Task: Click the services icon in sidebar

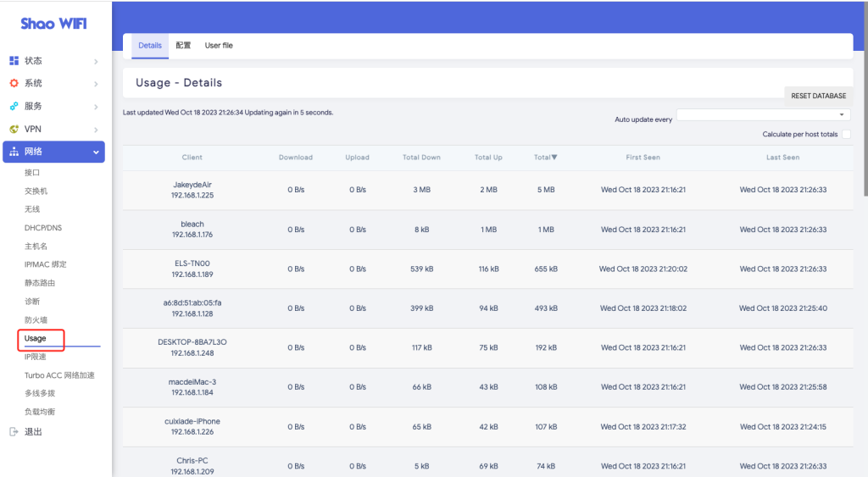Action: pos(14,107)
